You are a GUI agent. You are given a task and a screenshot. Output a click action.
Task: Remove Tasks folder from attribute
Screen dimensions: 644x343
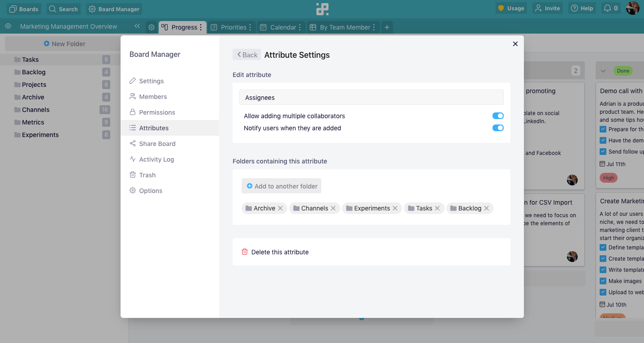click(x=437, y=208)
